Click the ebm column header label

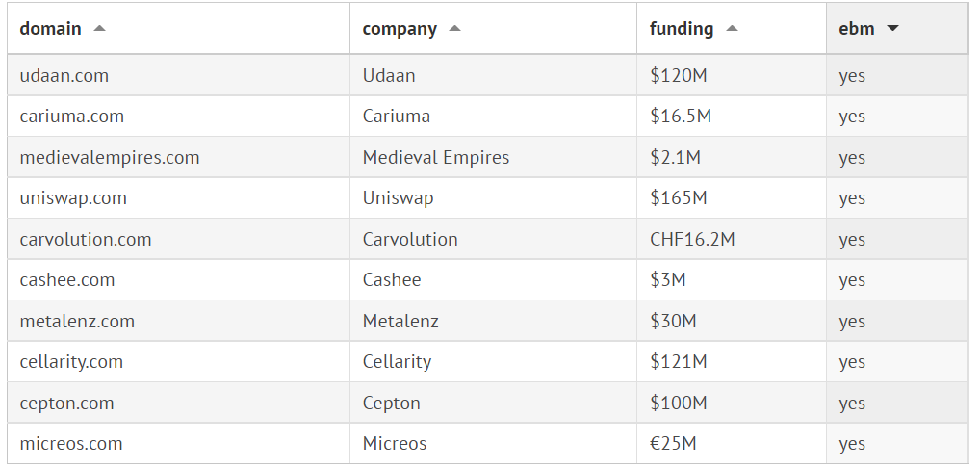[857, 29]
